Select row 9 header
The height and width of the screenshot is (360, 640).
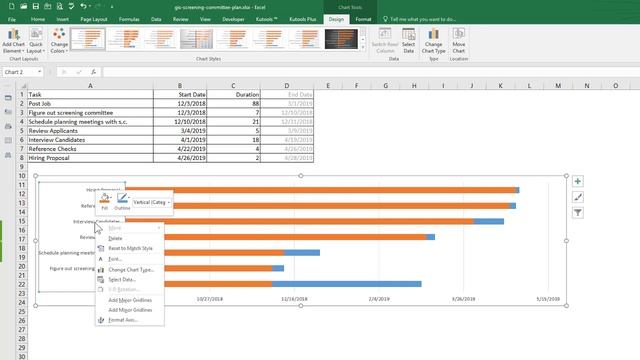[x=22, y=167]
